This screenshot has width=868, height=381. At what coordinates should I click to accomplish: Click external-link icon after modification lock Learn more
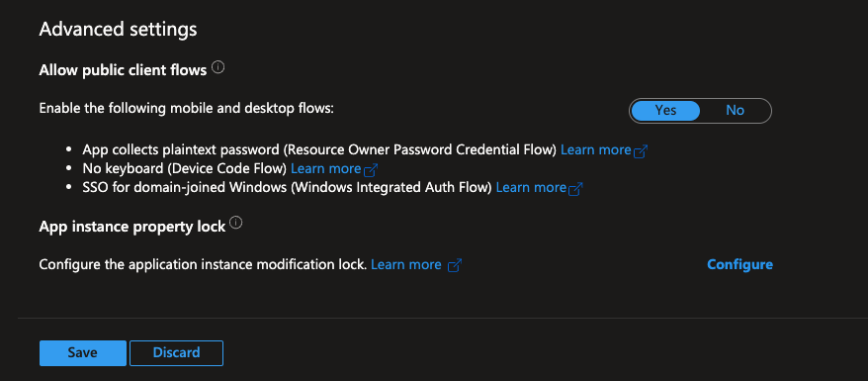(x=454, y=266)
